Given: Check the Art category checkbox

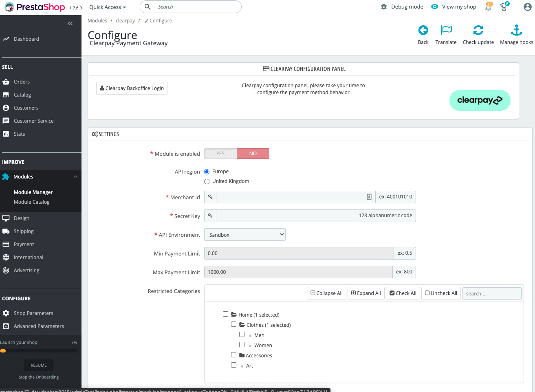Looking at the screenshot, I should (x=233, y=365).
